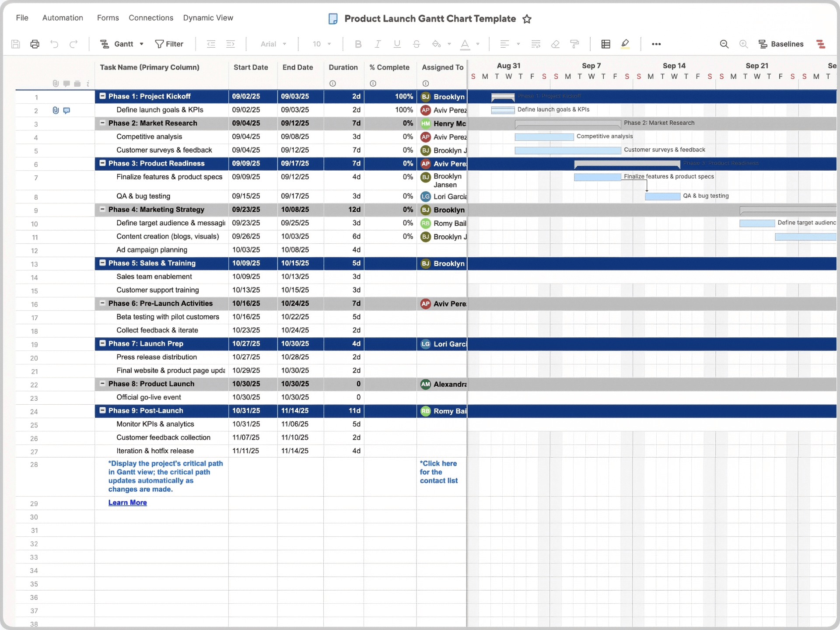Image resolution: width=840 pixels, height=630 pixels.
Task: Click the clear formatting eraser icon
Action: point(555,44)
